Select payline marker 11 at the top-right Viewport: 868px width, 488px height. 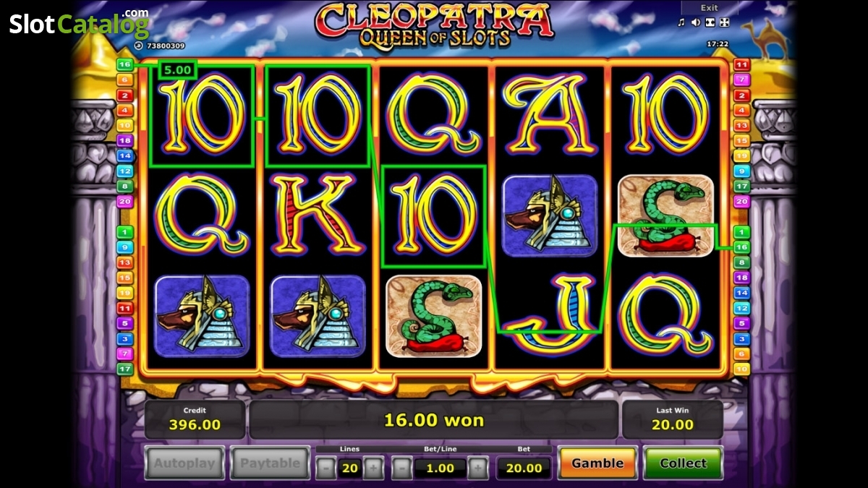[742, 64]
